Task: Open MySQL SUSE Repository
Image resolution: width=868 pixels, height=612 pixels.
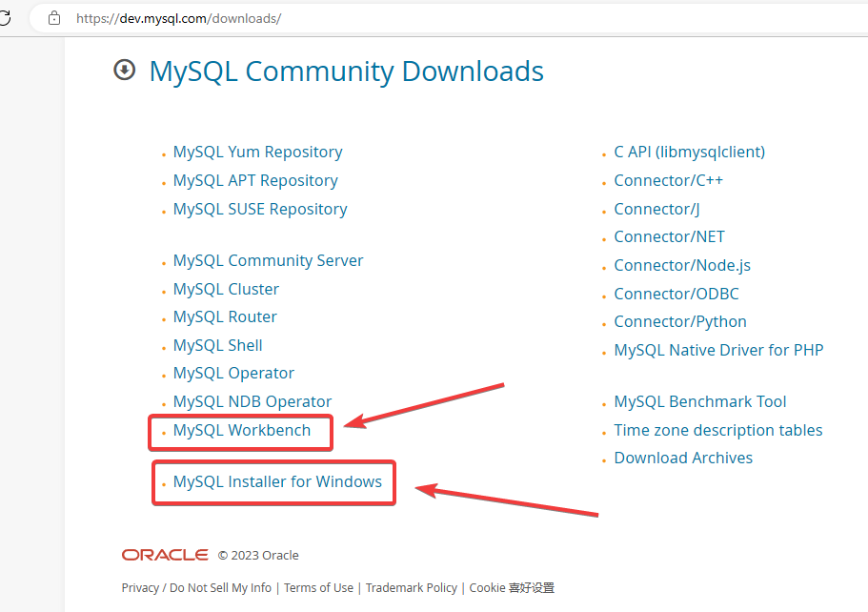Action: (260, 209)
